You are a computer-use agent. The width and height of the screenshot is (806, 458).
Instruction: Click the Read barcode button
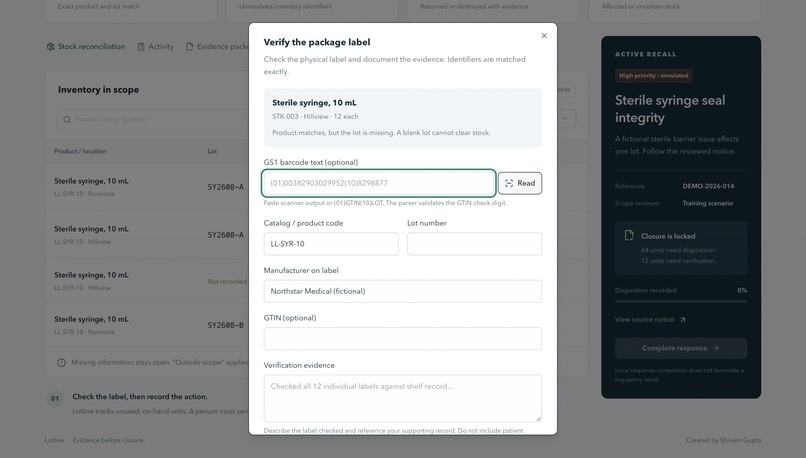point(520,183)
